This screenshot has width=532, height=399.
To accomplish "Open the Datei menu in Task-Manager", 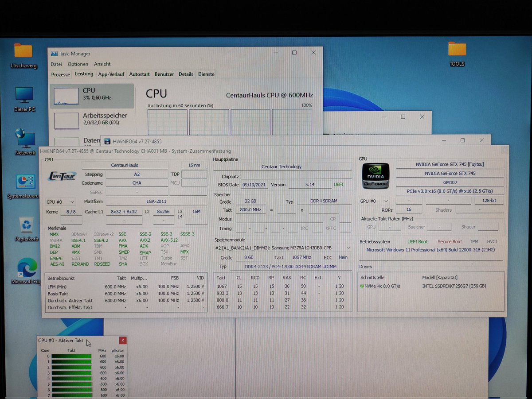I will [56, 64].
